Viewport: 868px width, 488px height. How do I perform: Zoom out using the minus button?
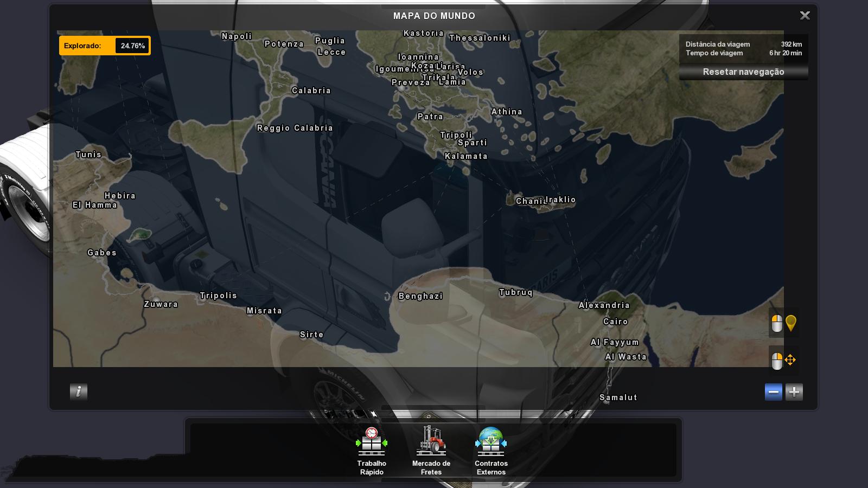[774, 392]
